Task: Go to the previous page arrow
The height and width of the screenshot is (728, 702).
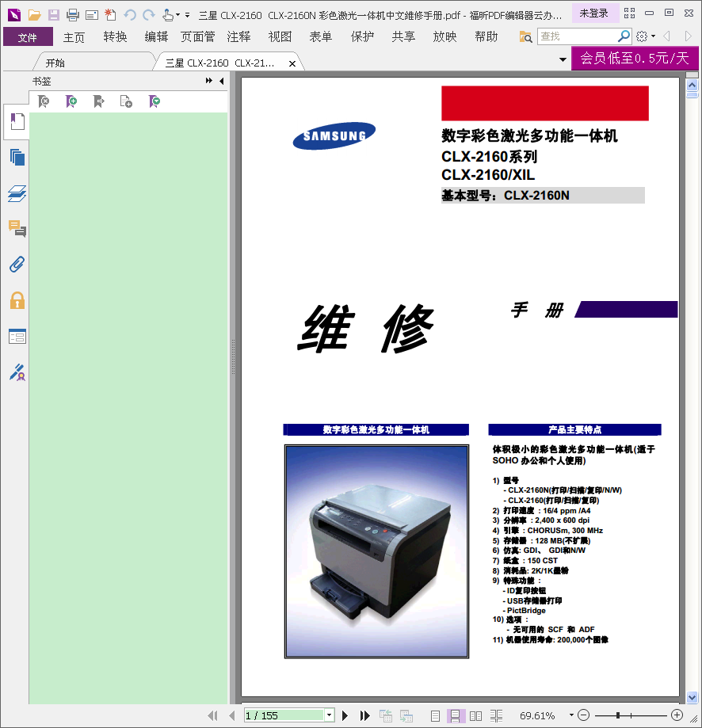Action: [232, 715]
